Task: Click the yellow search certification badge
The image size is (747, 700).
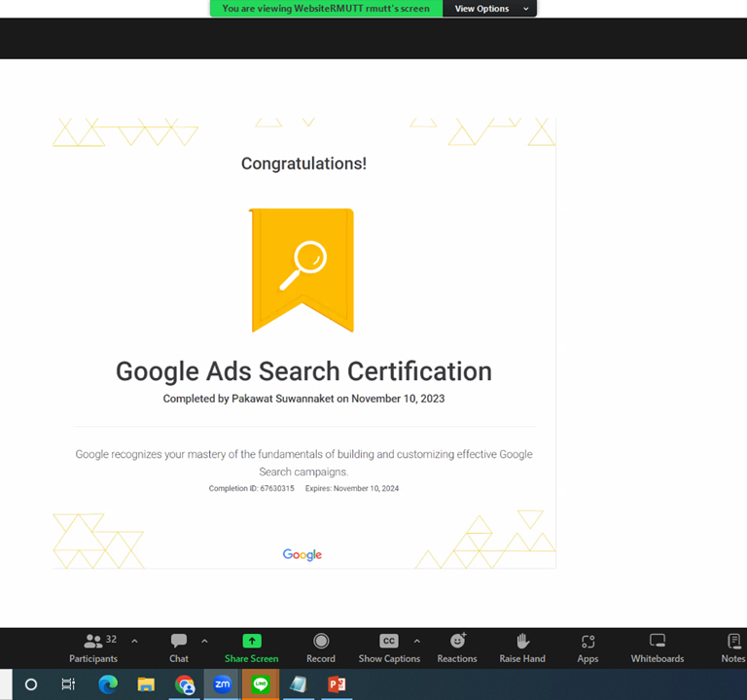Action: pyautogui.click(x=302, y=270)
